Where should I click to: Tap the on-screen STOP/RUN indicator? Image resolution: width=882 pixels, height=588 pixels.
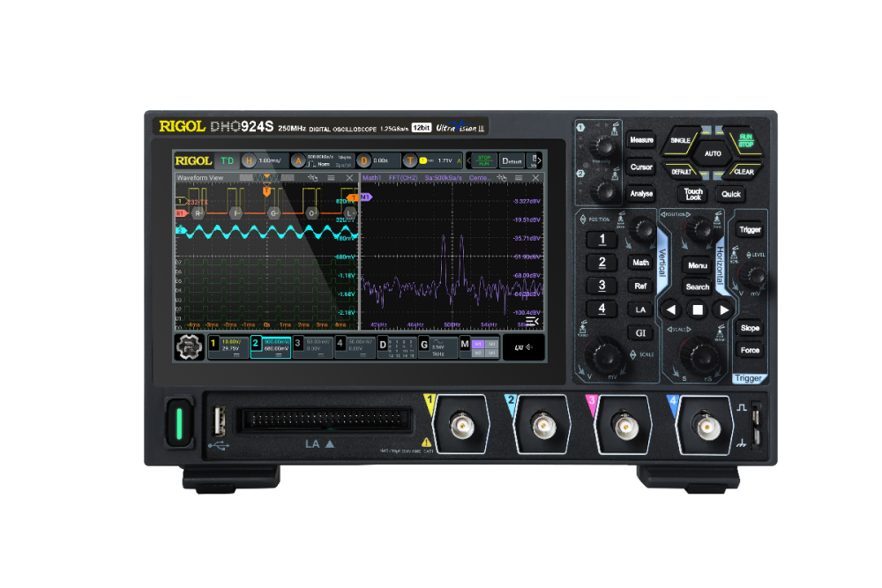(x=482, y=160)
